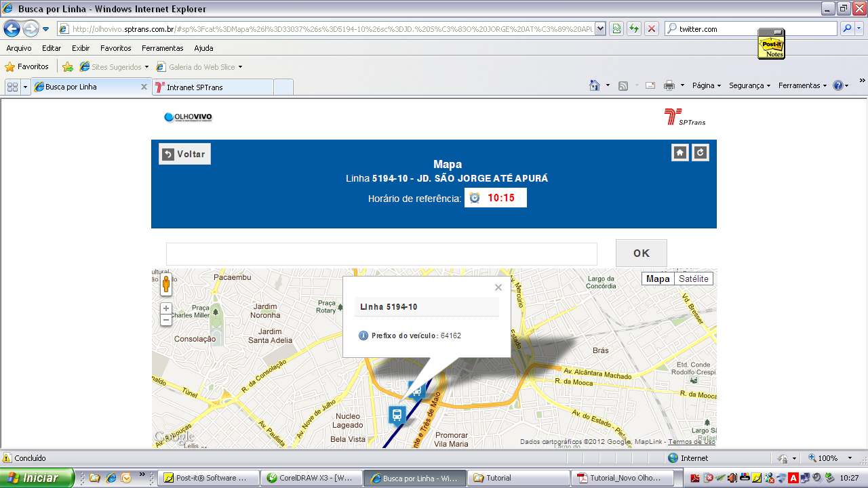Switch to the CorelDRAW X3 taskbar window
Viewport: 868px width, 488px height.
[311, 478]
